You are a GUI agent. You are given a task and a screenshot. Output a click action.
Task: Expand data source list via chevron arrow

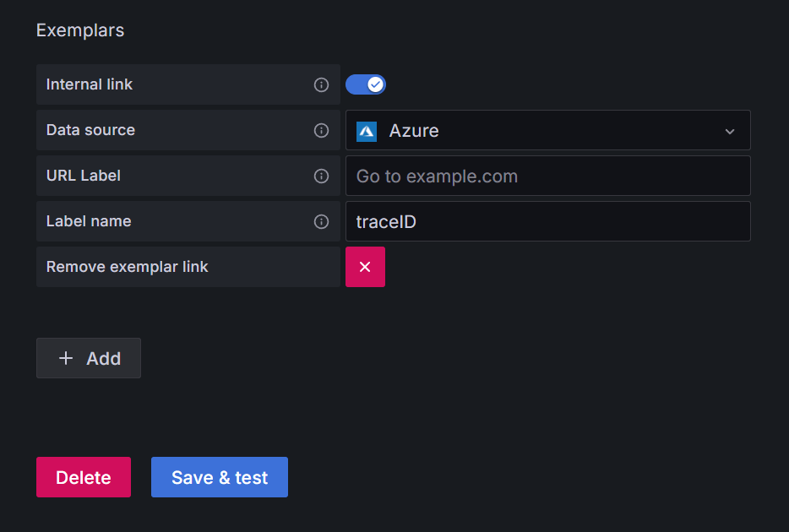[731, 131]
